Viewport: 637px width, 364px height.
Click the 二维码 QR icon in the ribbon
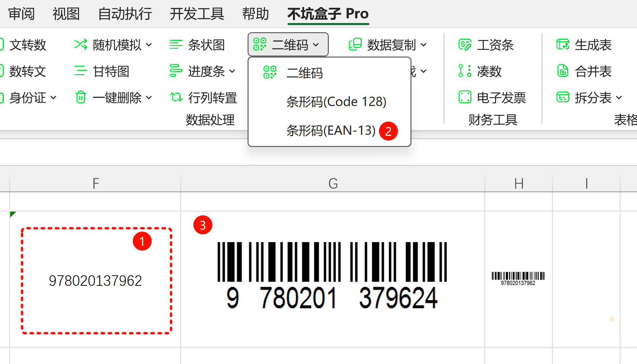[x=260, y=44]
